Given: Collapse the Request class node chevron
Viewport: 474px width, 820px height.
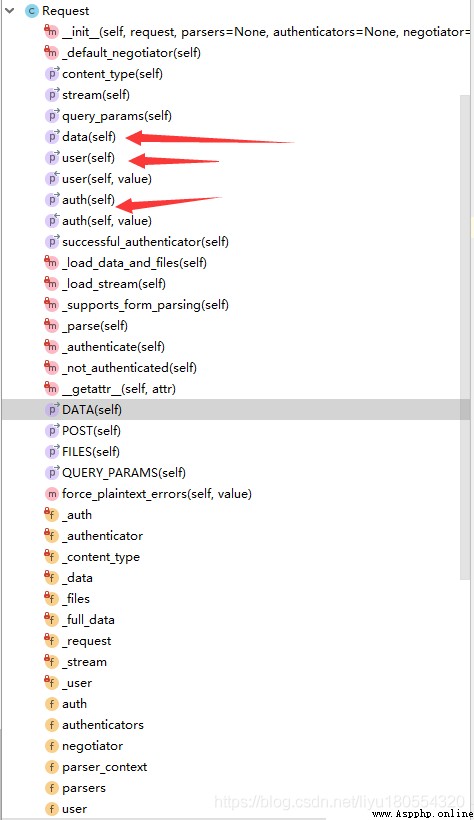Looking at the screenshot, I should coord(9,10).
